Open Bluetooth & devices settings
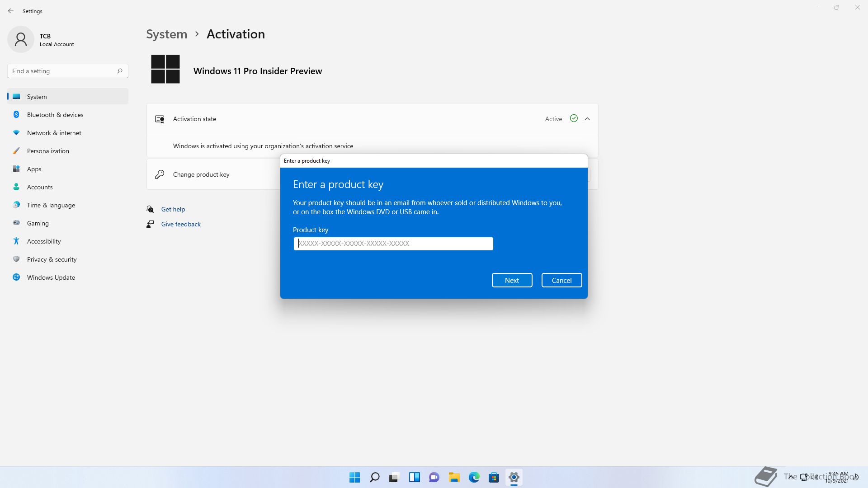Image resolution: width=868 pixels, height=488 pixels. pyautogui.click(x=55, y=115)
